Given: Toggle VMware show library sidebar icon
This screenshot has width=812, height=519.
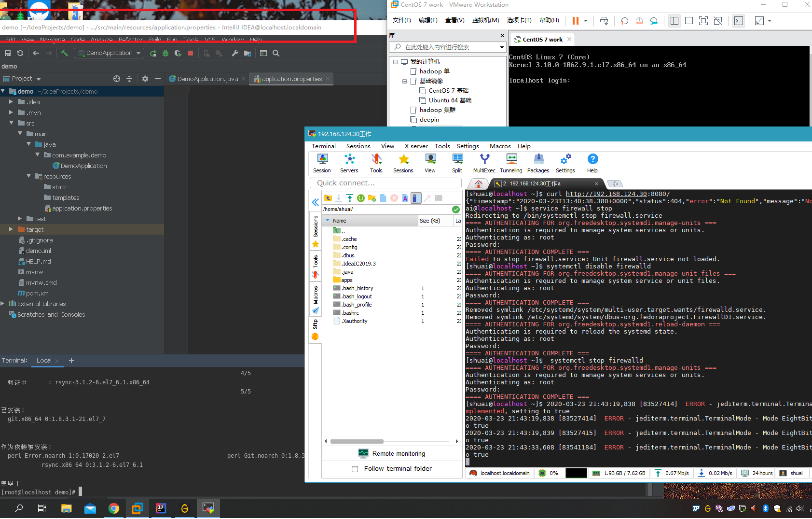Looking at the screenshot, I should pos(674,21).
